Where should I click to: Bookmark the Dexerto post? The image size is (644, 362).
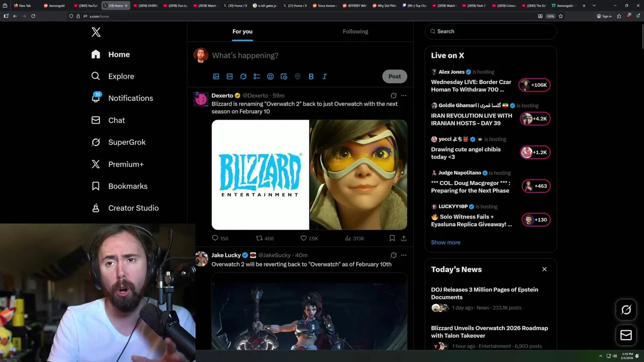392,238
